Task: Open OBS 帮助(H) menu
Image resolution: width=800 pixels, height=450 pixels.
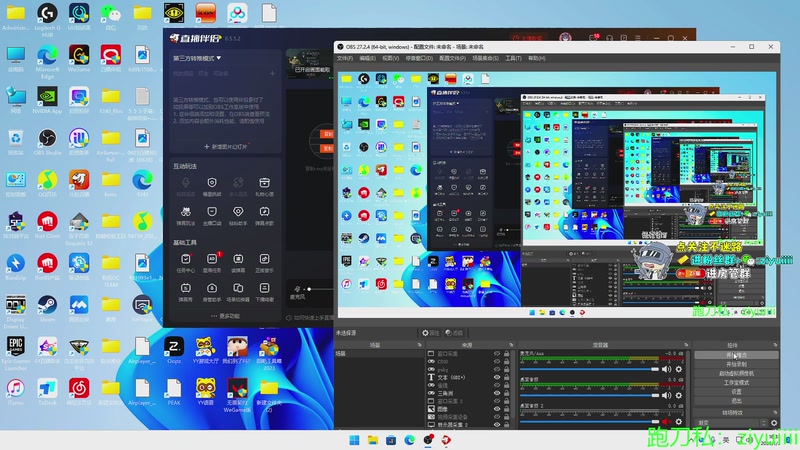Action: coord(536,58)
